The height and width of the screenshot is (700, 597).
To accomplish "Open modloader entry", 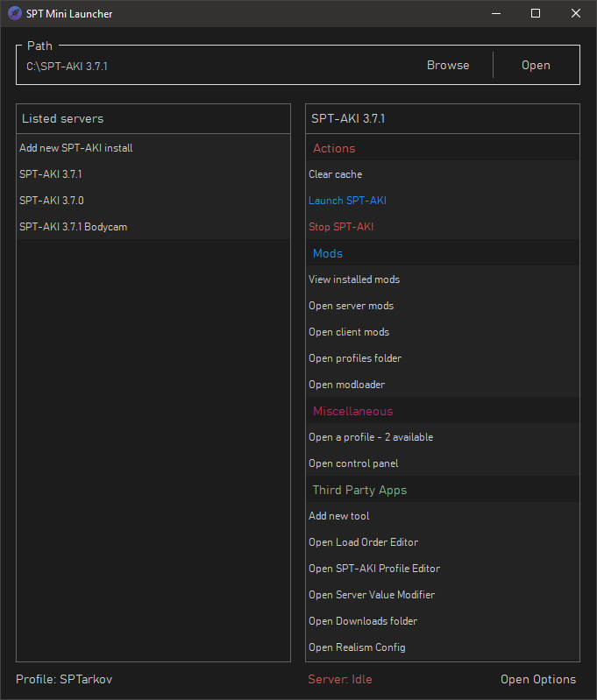I will (443, 385).
